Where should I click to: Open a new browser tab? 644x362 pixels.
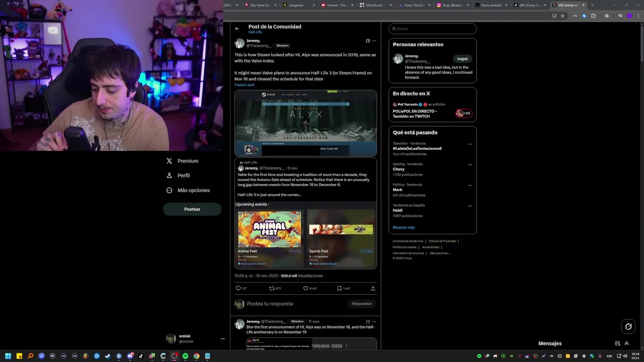click(x=592, y=5)
